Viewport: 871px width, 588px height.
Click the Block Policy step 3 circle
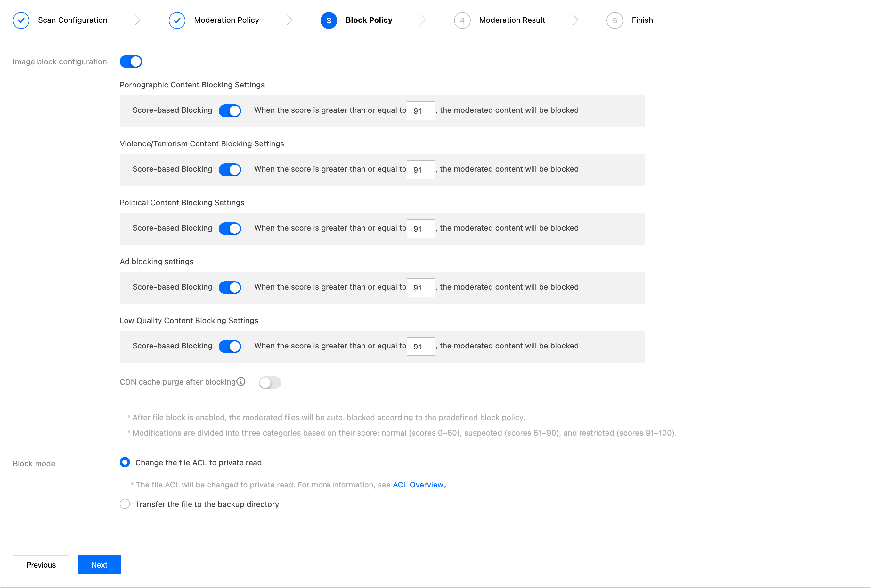[x=329, y=20]
